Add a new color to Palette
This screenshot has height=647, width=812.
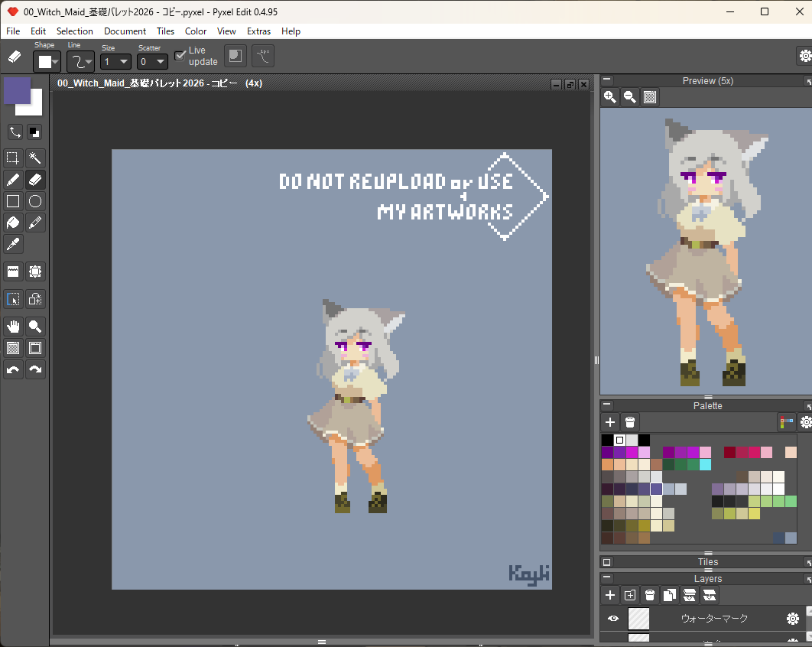(x=610, y=422)
